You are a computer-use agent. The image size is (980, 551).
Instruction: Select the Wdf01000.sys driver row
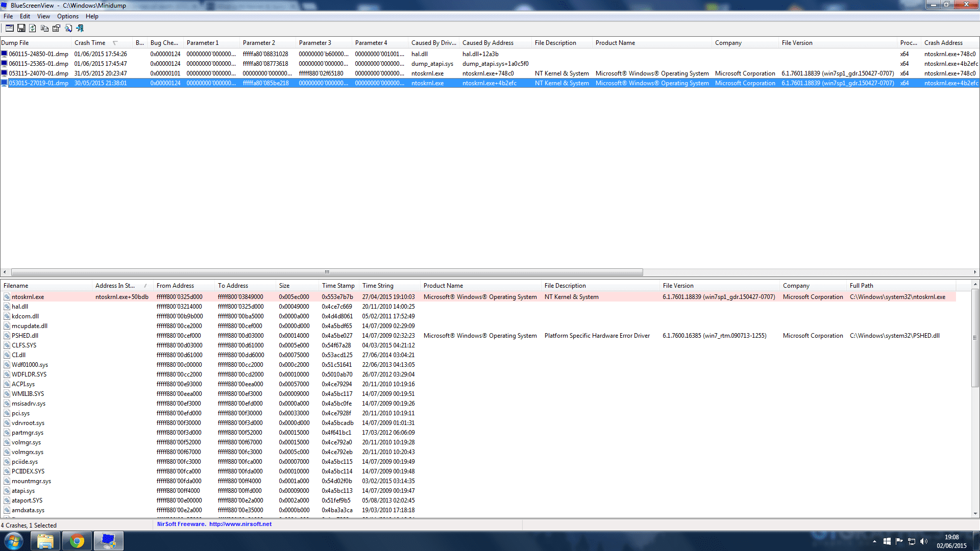(479, 365)
